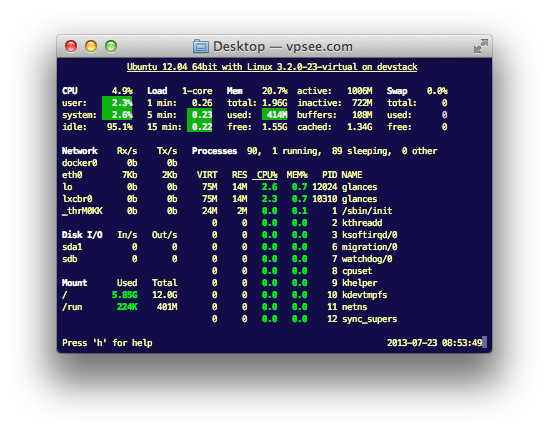Click the /sbin/init process name
Image resolution: width=549 pixels, height=432 pixels.
point(367,211)
